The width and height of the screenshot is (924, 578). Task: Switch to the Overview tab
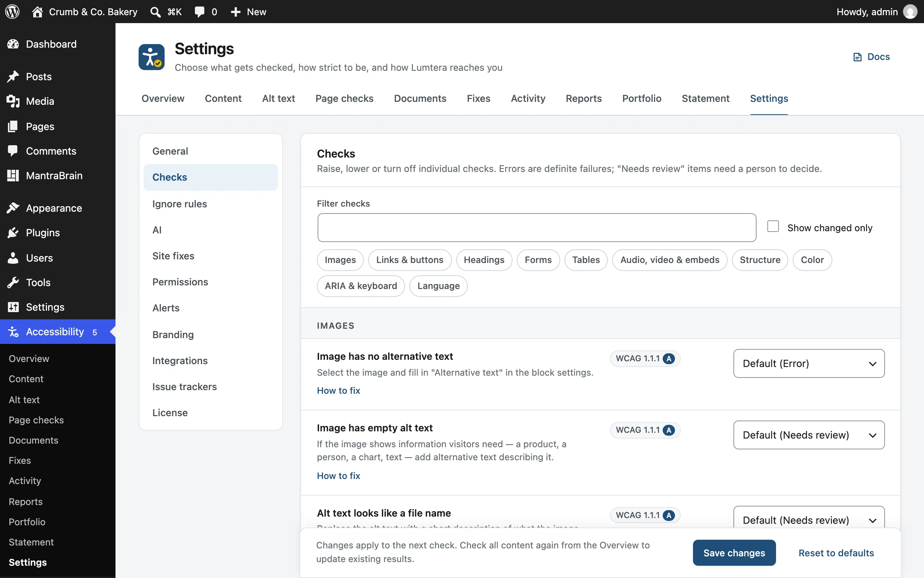point(163,98)
